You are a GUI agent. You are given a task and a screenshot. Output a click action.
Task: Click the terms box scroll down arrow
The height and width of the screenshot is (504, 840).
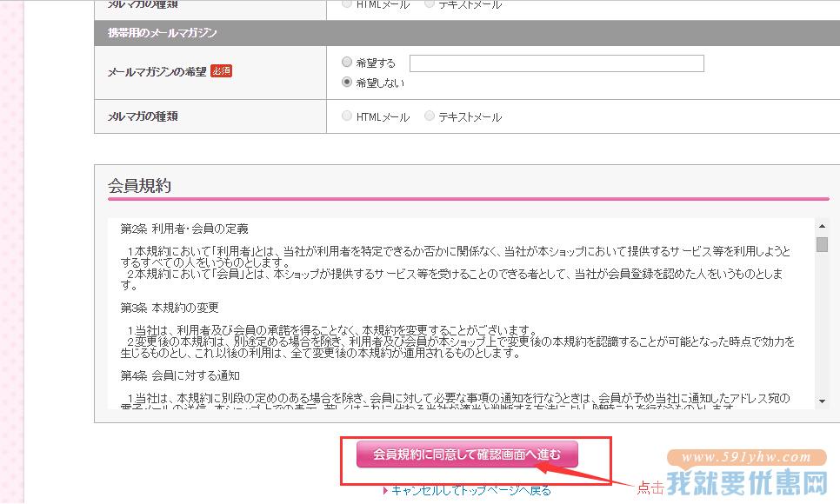(x=822, y=401)
